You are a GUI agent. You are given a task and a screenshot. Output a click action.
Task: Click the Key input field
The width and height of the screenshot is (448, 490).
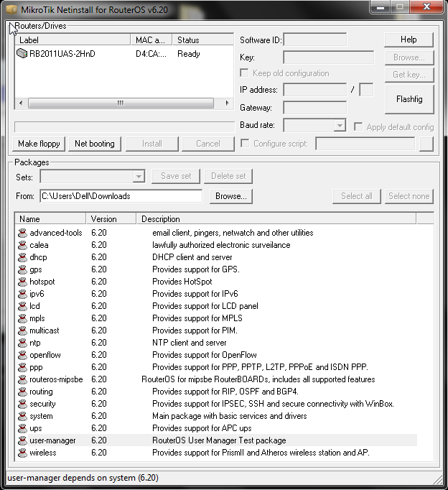[328, 57]
